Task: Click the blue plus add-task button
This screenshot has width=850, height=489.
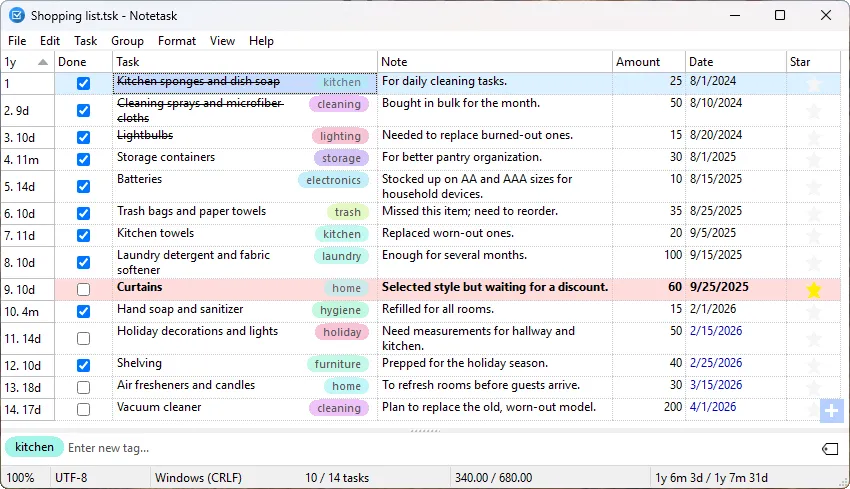Action: pyautogui.click(x=832, y=410)
